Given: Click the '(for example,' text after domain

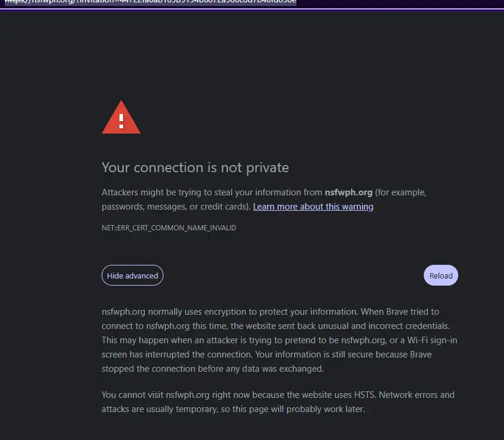Looking at the screenshot, I should 401,192.
